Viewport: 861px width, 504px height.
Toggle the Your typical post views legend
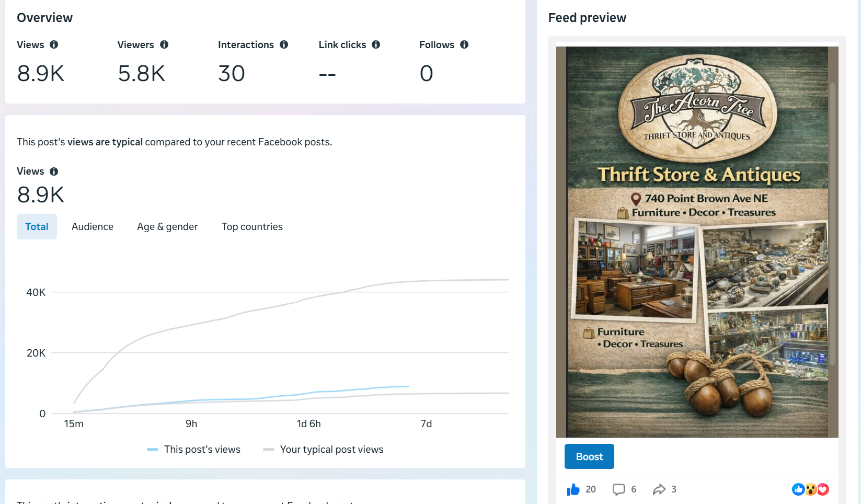[324, 450]
